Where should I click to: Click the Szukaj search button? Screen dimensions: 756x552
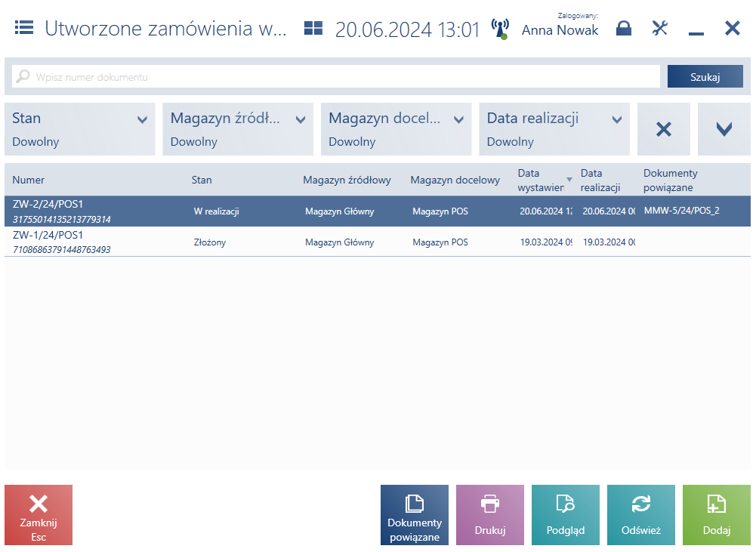click(x=705, y=77)
